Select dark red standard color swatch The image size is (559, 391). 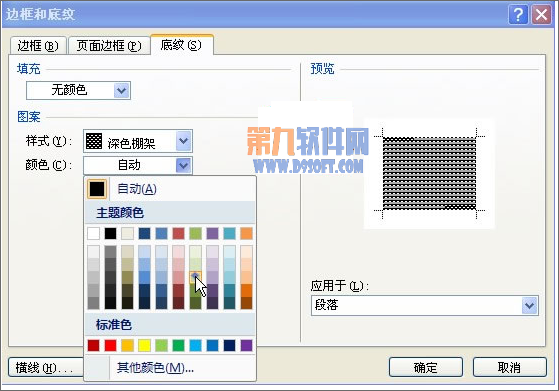coord(93,345)
